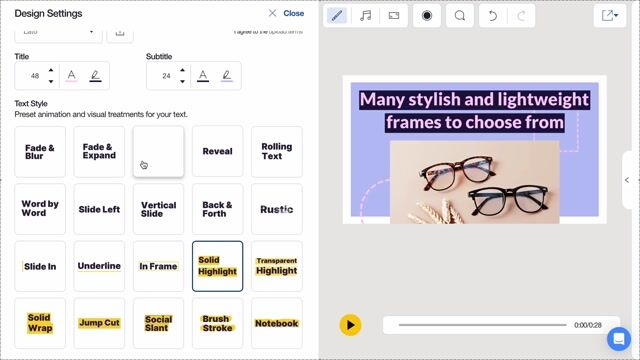Image resolution: width=640 pixels, height=360 pixels.
Task: Choose the Rustic text style
Action: pos(277,209)
